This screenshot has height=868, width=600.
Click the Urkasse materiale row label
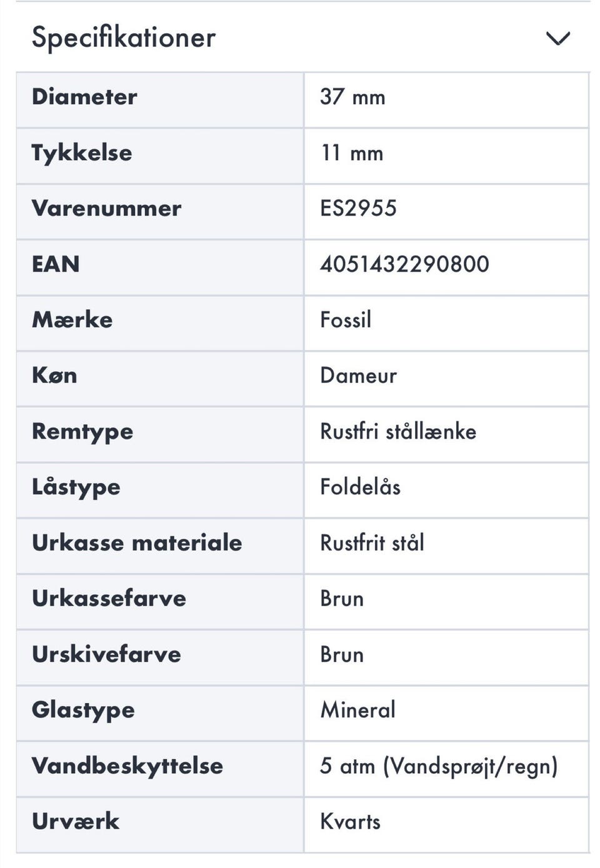pyautogui.click(x=137, y=542)
